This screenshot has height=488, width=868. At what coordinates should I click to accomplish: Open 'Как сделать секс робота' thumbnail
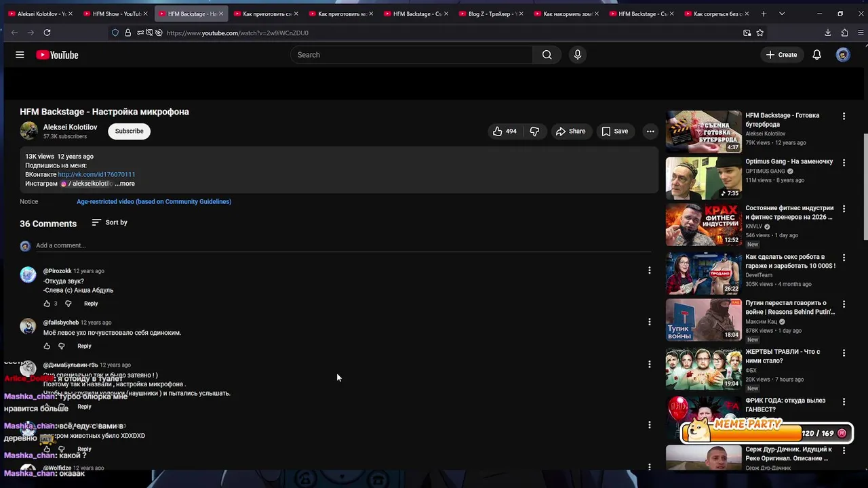pos(703,273)
